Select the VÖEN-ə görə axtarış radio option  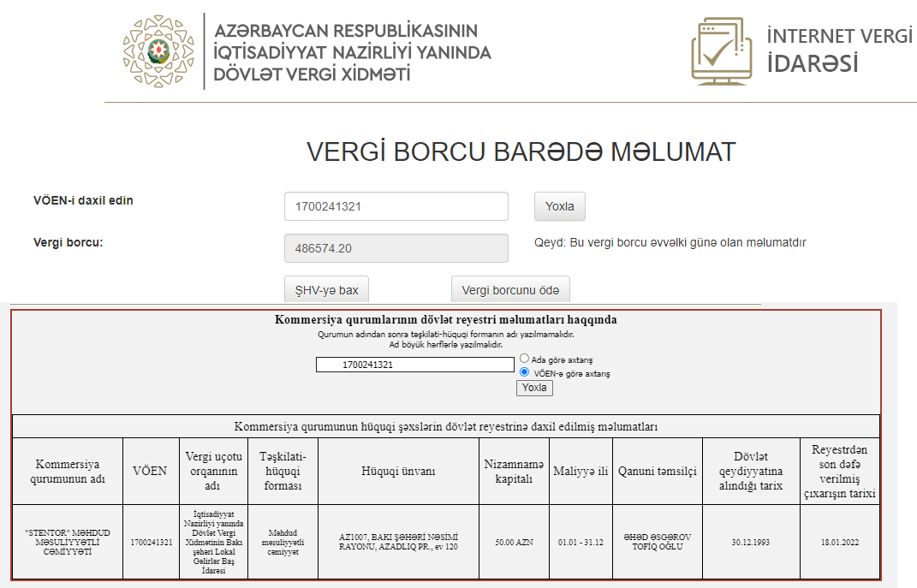(524, 371)
